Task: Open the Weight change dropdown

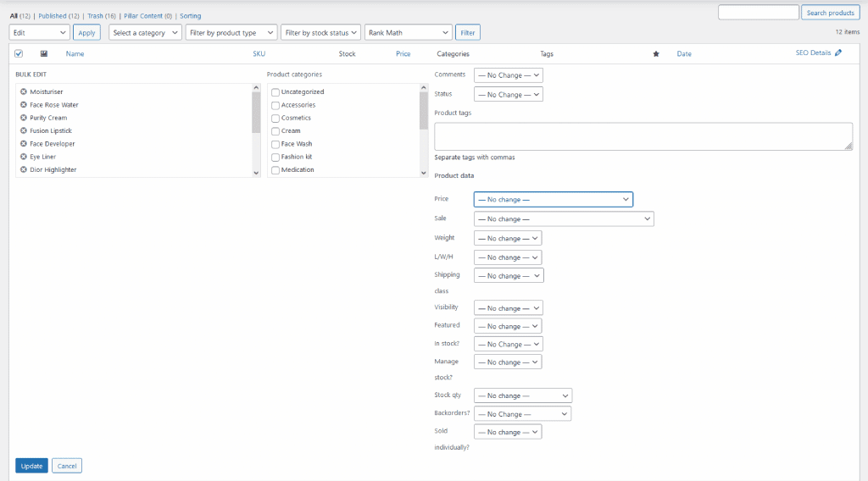Action: pyautogui.click(x=508, y=238)
